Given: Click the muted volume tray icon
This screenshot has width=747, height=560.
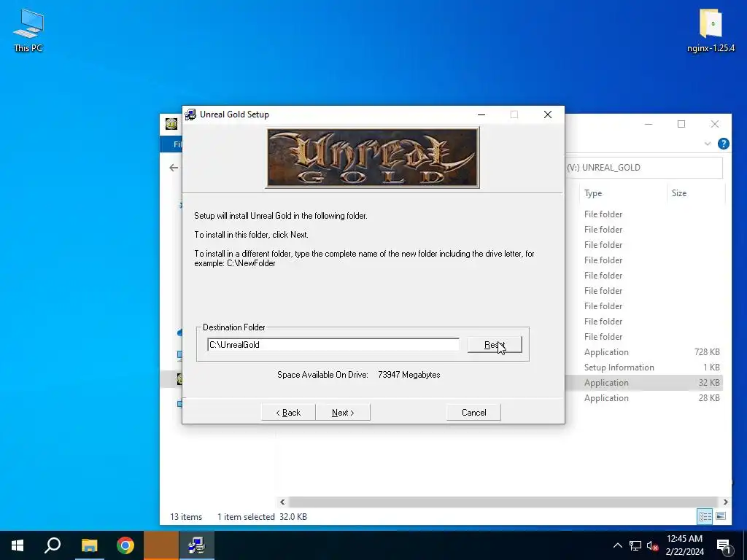Looking at the screenshot, I should coord(652,545).
